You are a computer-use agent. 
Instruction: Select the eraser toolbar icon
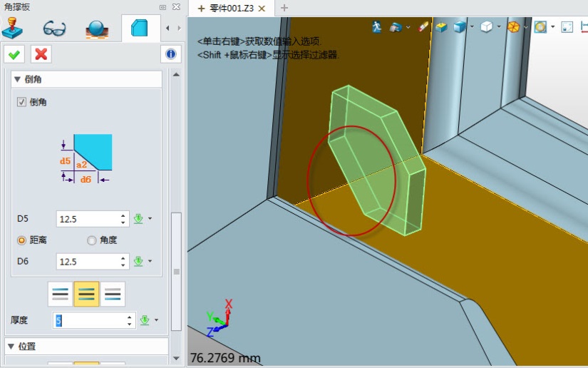(x=423, y=27)
